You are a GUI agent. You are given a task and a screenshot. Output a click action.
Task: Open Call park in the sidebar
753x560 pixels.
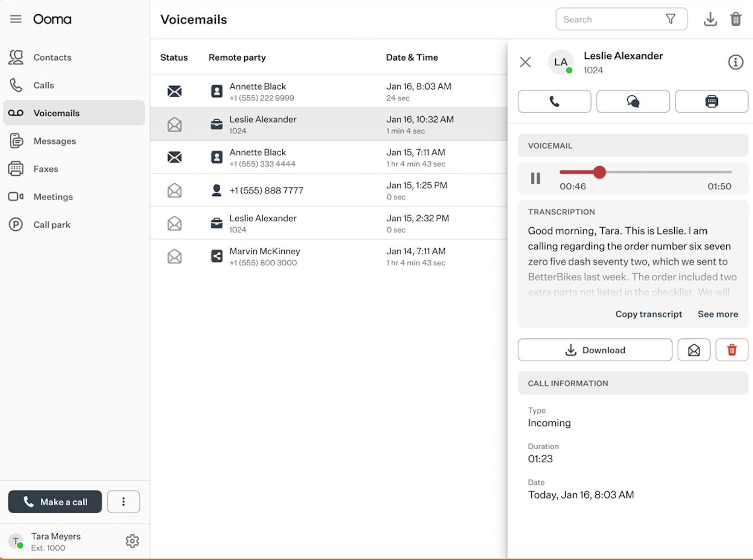[x=74, y=224]
